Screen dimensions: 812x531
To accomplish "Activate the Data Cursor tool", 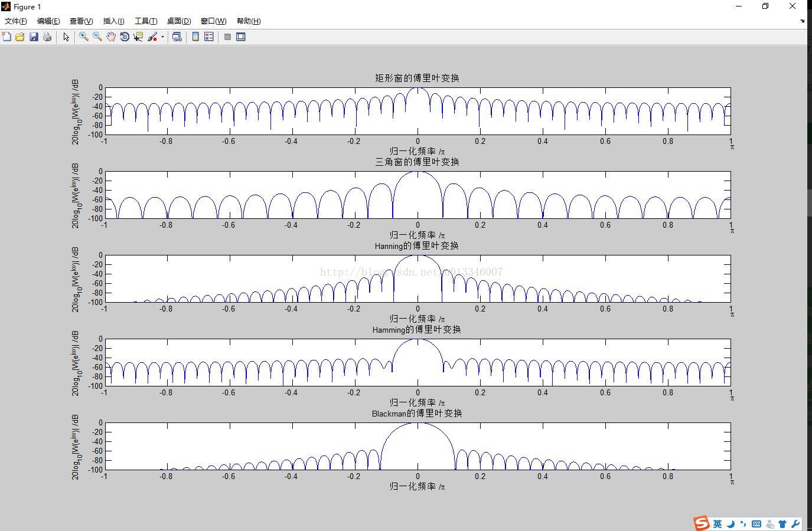I will 138,36.
